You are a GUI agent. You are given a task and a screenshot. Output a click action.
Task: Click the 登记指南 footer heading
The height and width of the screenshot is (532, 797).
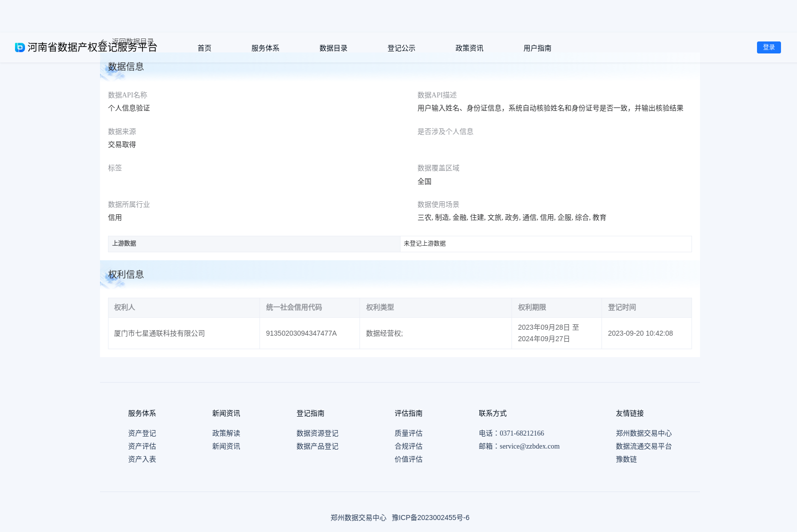click(x=310, y=413)
